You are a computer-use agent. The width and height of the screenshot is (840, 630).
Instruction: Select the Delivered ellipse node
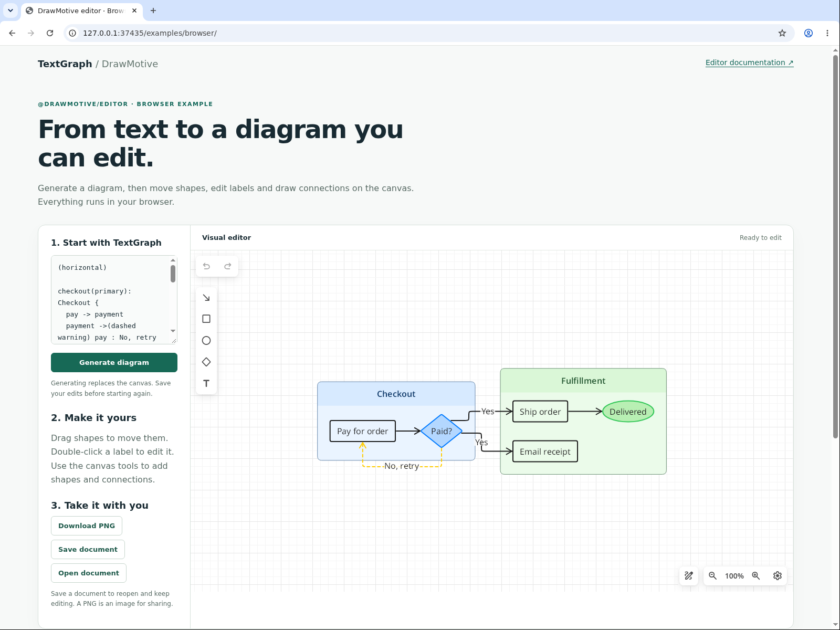[x=628, y=412]
